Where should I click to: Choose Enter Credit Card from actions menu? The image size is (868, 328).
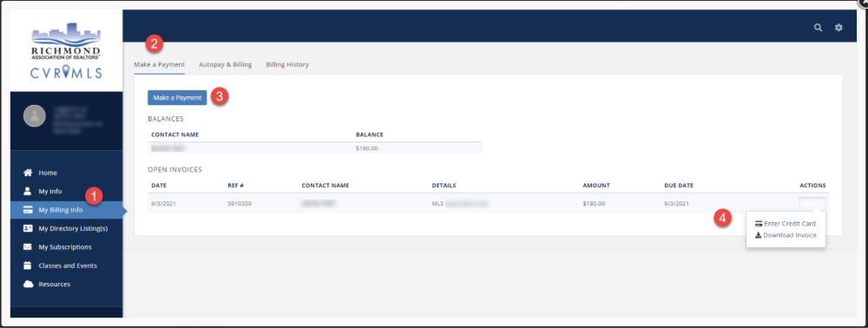coord(785,224)
